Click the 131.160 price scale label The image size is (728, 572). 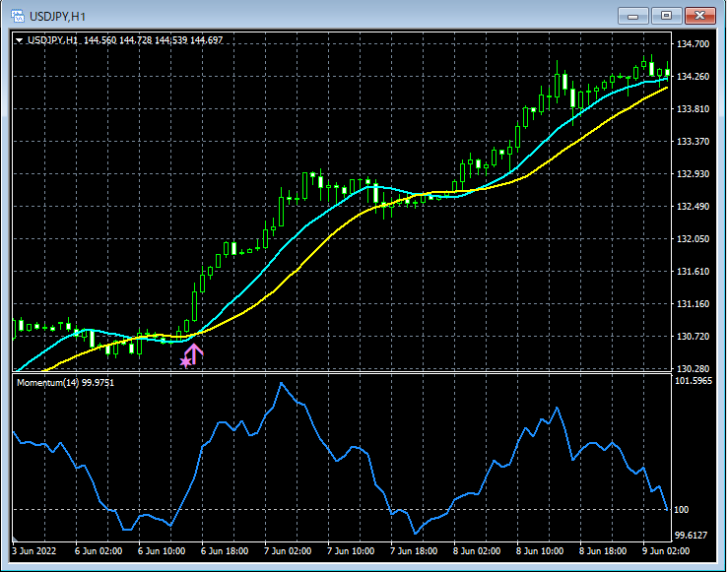pos(694,304)
